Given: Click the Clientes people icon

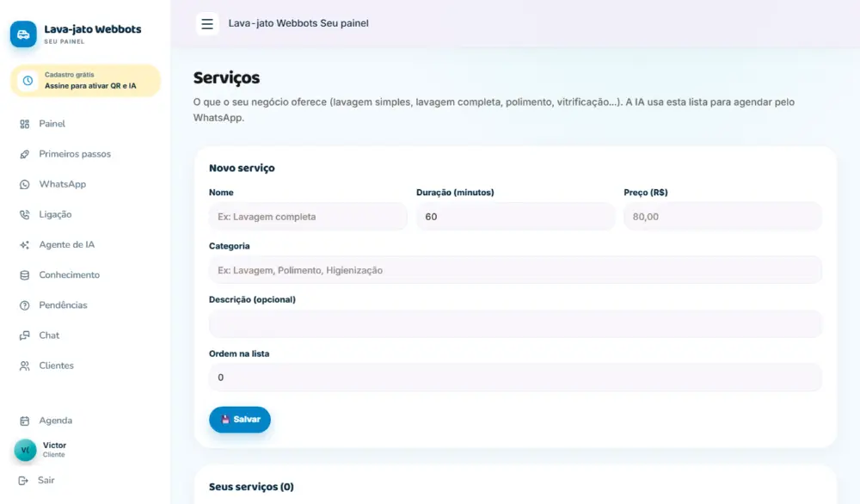Looking at the screenshot, I should point(25,366).
